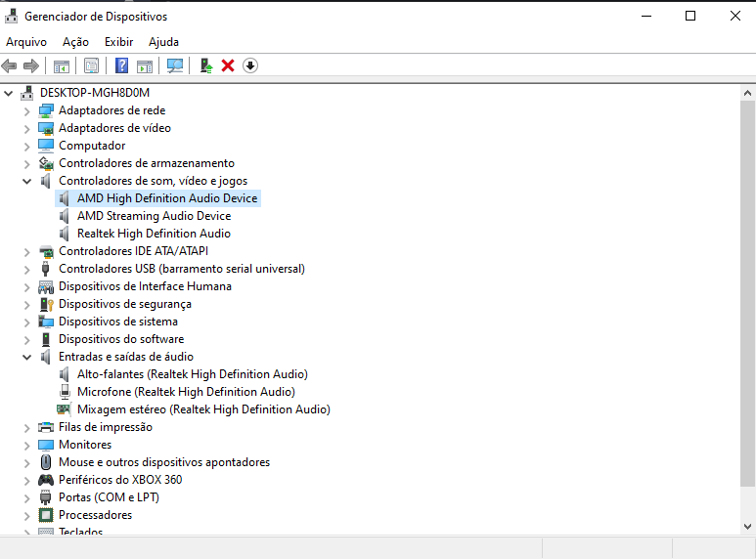The height and width of the screenshot is (559, 756).
Task: Click the Dispositivos de segurança key icon
Action: (x=46, y=304)
